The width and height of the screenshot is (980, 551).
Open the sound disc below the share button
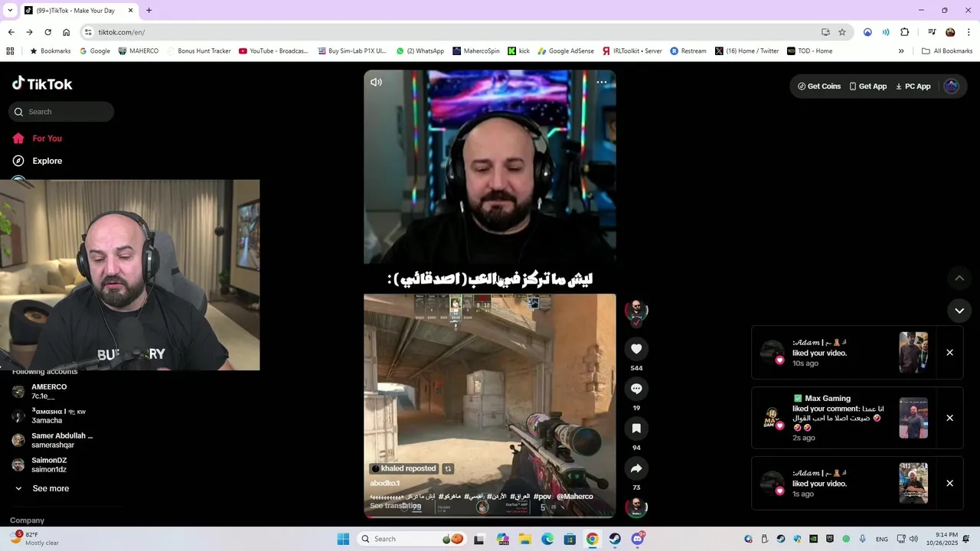636,507
